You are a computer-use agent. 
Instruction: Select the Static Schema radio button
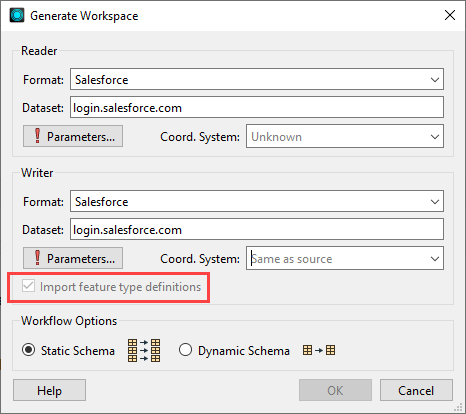click(x=29, y=350)
